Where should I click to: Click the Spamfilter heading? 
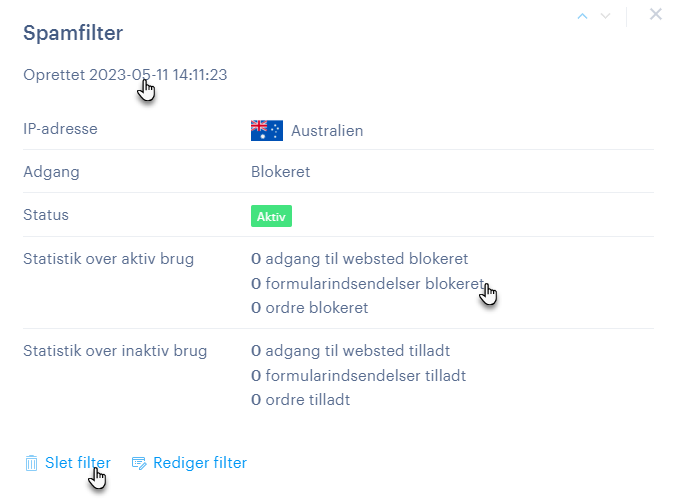73,33
